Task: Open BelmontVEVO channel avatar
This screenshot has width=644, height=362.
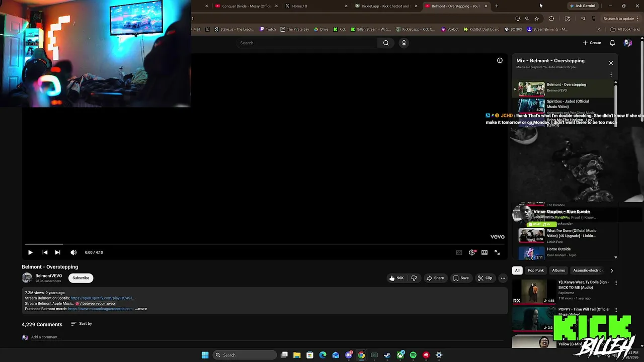Action: click(x=27, y=278)
